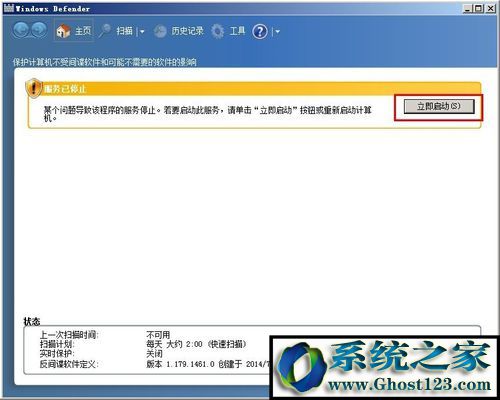
Task: Open 历史记录 toolbar label
Action: [x=187, y=31]
